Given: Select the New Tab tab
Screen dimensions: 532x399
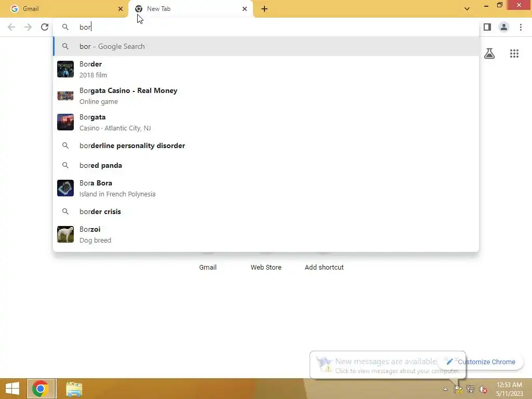Looking at the screenshot, I should point(191,9).
